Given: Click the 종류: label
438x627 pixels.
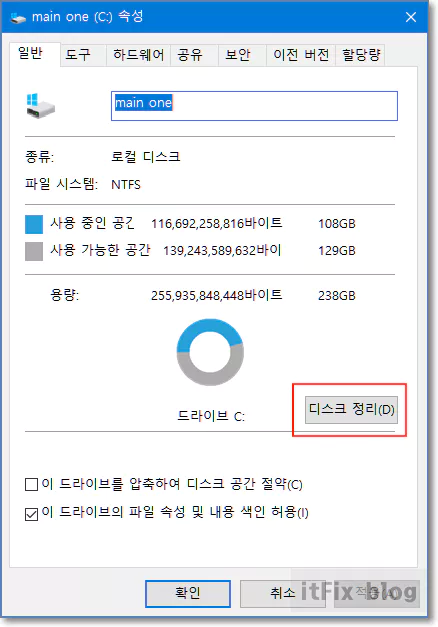Looking at the screenshot, I should [39, 156].
